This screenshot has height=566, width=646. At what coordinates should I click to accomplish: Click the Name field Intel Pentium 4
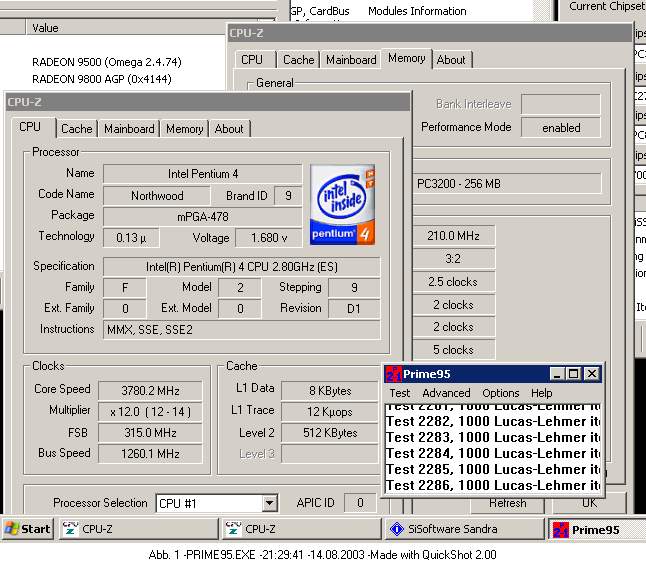pos(203,174)
